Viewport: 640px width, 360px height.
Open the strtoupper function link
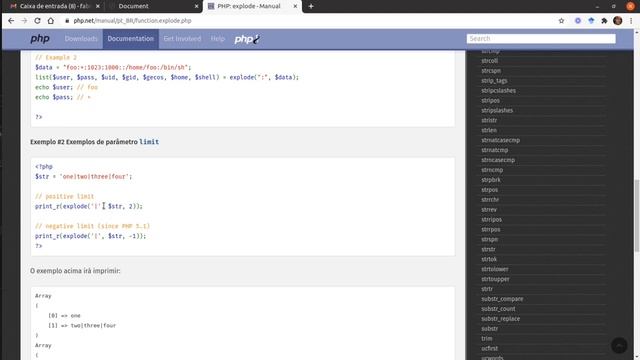coord(495,279)
